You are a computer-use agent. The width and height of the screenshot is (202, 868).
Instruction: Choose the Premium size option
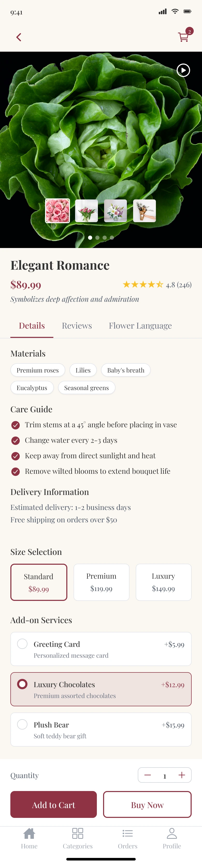pos(101,582)
